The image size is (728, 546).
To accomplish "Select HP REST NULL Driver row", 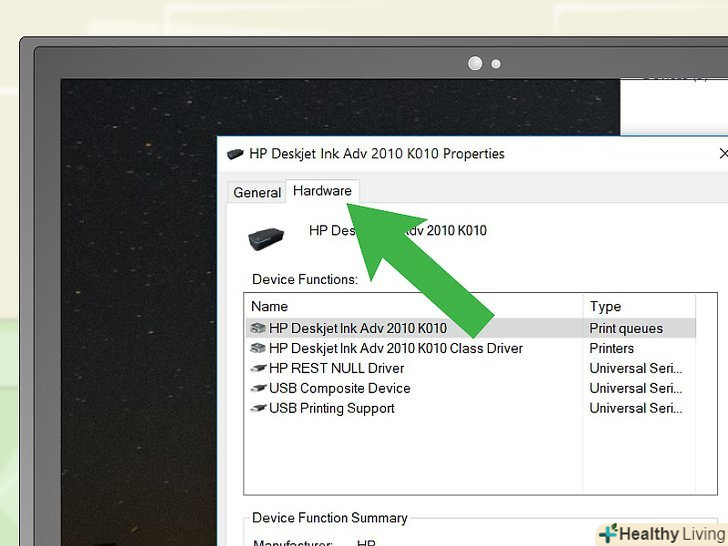I will [x=471, y=368].
